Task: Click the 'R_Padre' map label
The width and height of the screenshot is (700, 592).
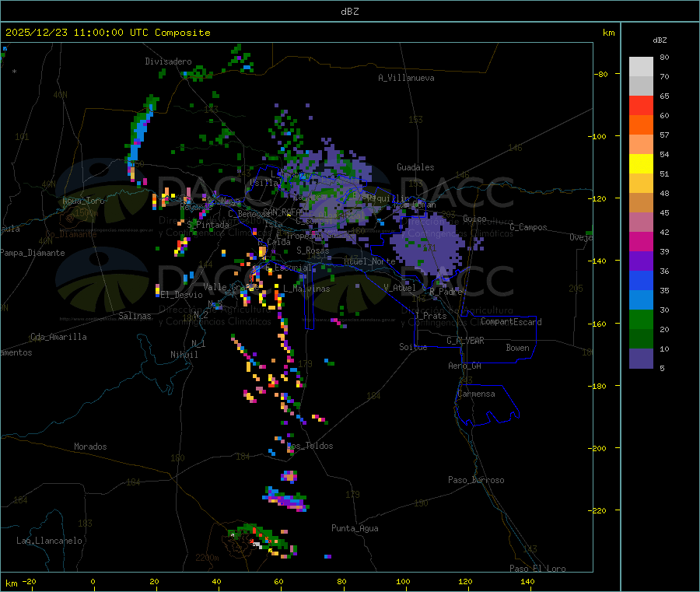Action: point(446,292)
